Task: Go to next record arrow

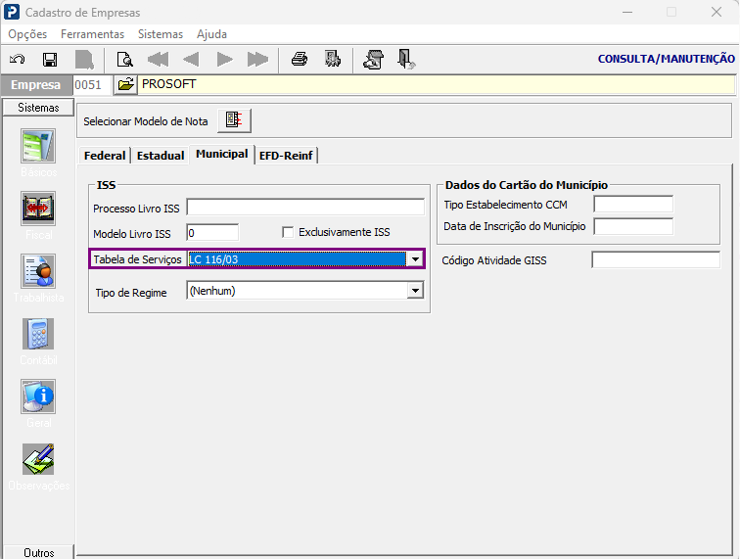Action: click(225, 60)
